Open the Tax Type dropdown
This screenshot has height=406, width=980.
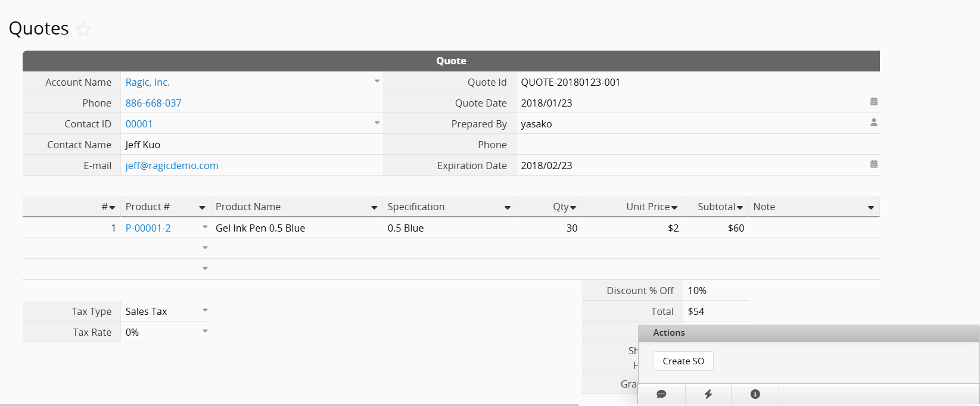(205, 311)
